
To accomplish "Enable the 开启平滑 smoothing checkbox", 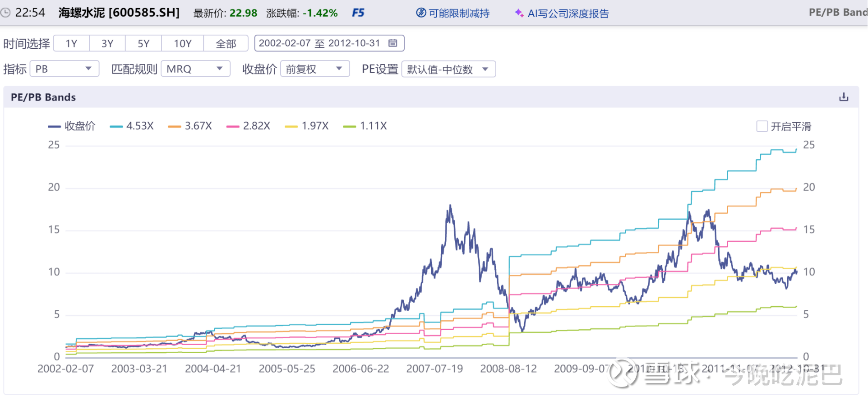I will pyautogui.click(x=762, y=126).
